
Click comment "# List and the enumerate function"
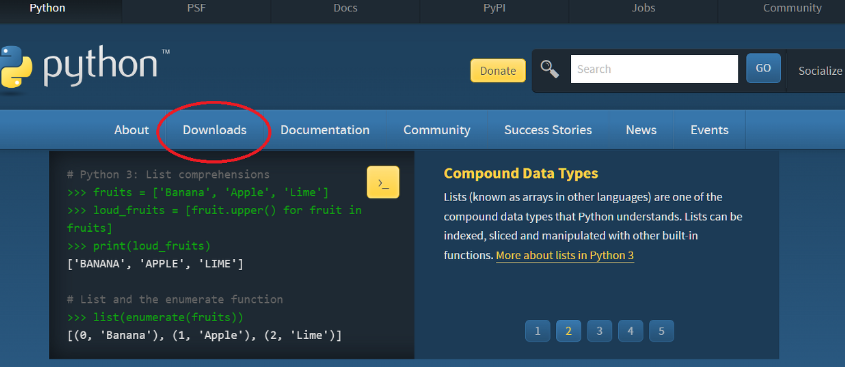(175, 299)
